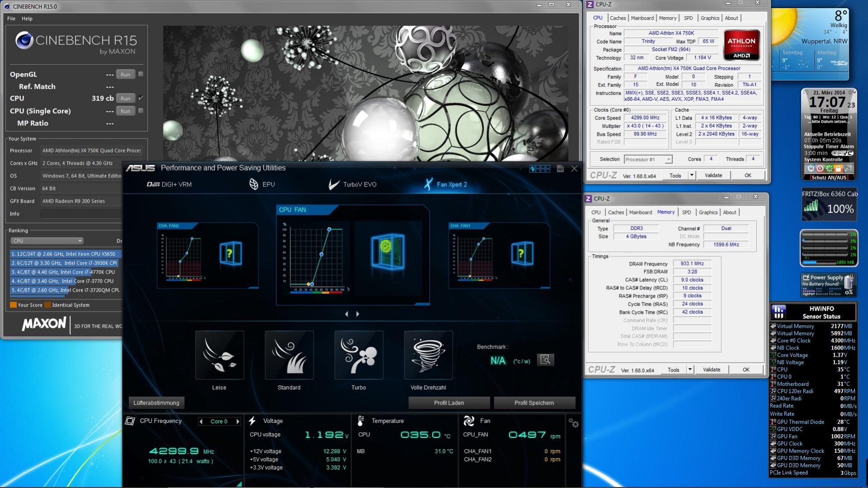Select the Standard fan profile icon
The image size is (868, 488).
pos(289,355)
